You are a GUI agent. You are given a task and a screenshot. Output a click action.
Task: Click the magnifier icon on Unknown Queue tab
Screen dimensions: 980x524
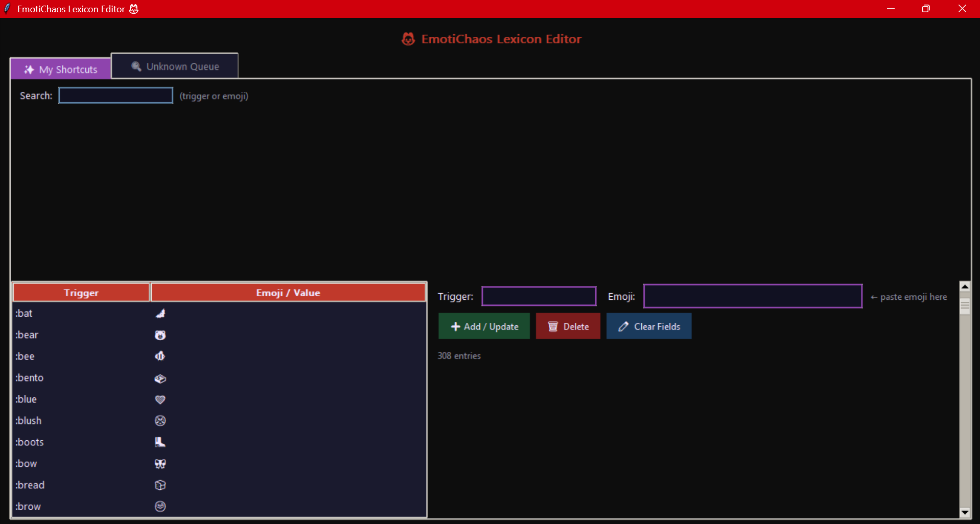(136, 66)
